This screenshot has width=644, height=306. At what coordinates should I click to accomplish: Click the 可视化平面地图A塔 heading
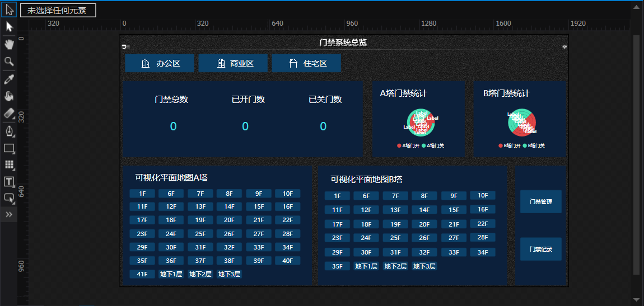click(171, 177)
